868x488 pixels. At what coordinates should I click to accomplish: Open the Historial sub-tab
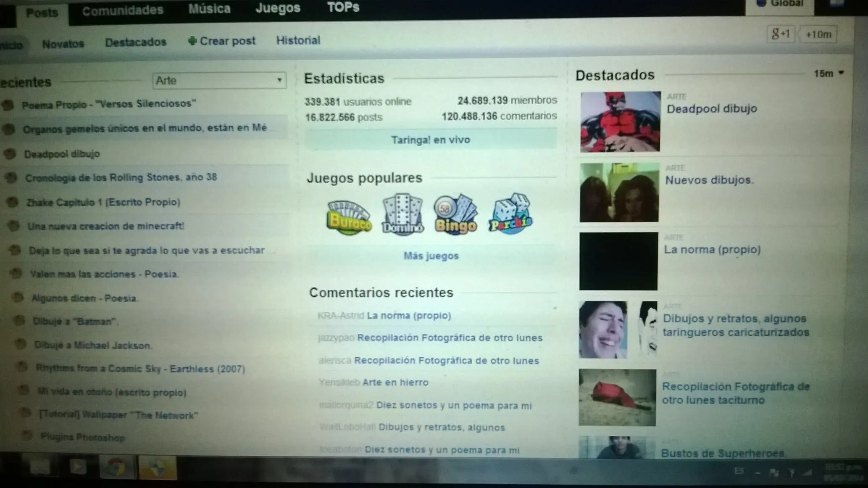click(298, 40)
